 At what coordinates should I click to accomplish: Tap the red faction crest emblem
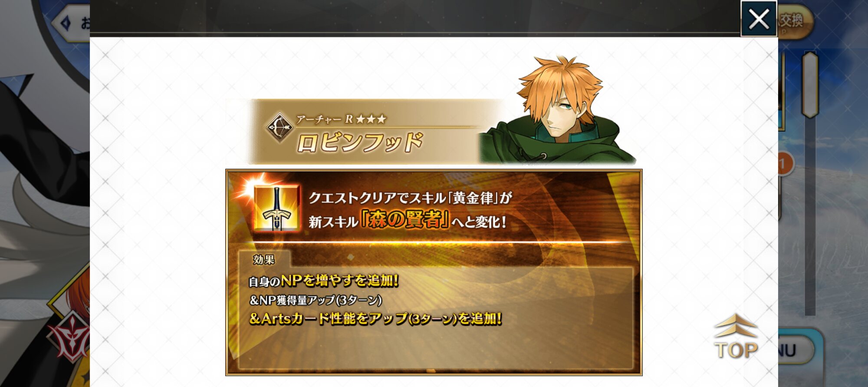(x=69, y=337)
